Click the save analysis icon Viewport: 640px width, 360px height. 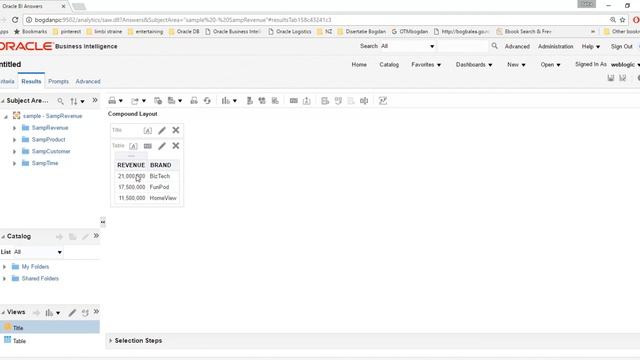tap(611, 78)
